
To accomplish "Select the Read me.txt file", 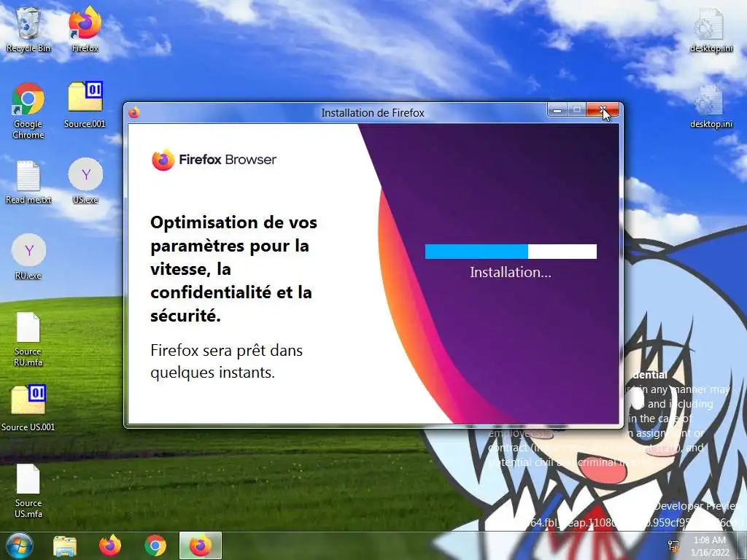I will point(28,182).
